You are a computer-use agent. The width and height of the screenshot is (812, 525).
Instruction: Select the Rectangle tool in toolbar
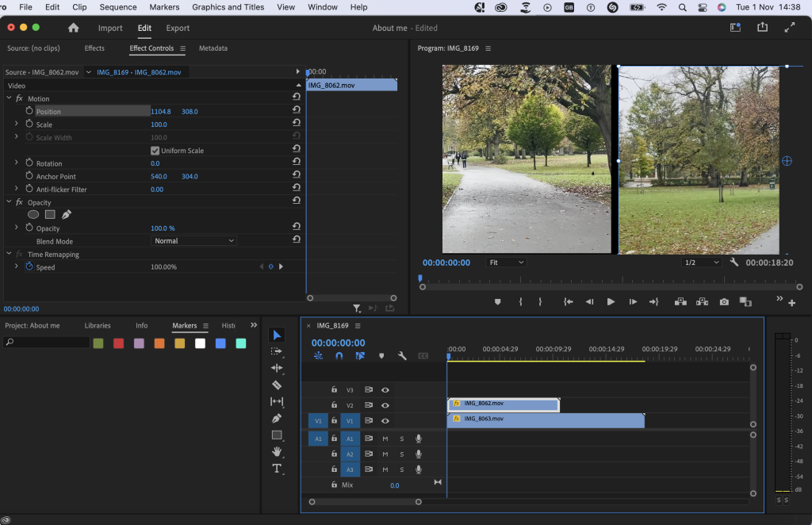pyautogui.click(x=277, y=435)
